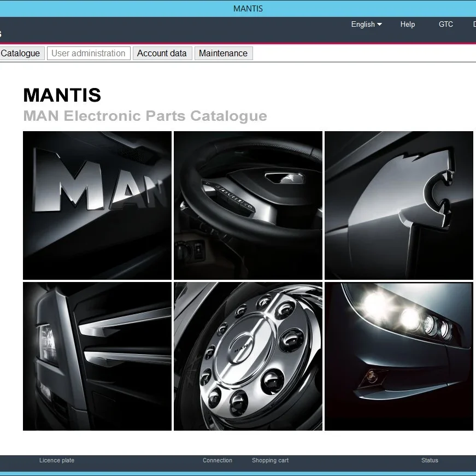476x476 pixels.
Task: Select the MAN lion emblem picture
Action: [x=398, y=204]
